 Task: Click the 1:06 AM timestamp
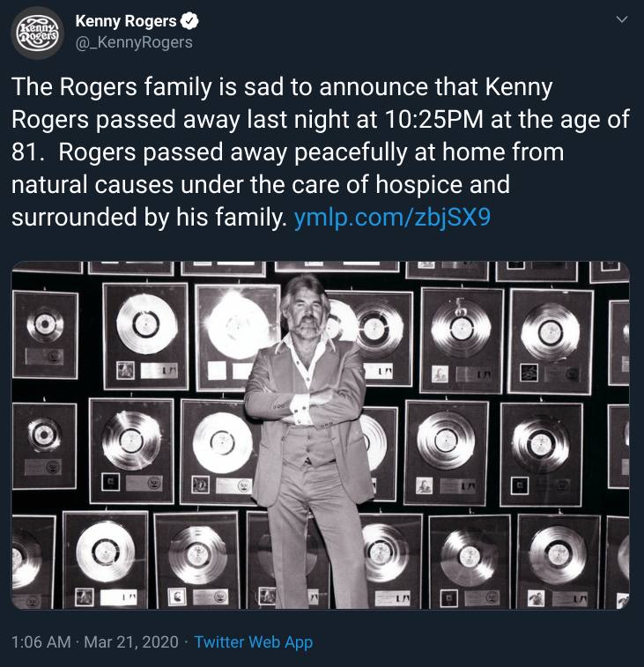coord(41,642)
